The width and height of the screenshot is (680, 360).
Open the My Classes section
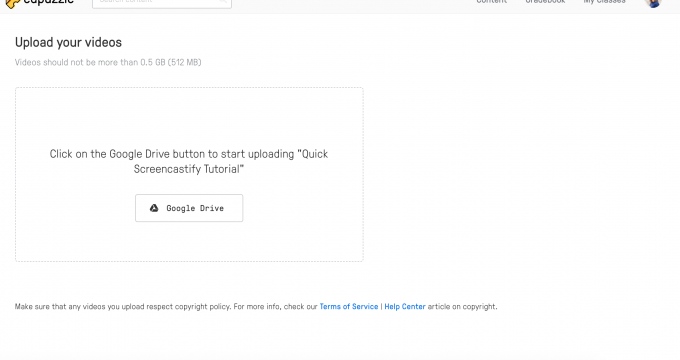click(x=604, y=2)
